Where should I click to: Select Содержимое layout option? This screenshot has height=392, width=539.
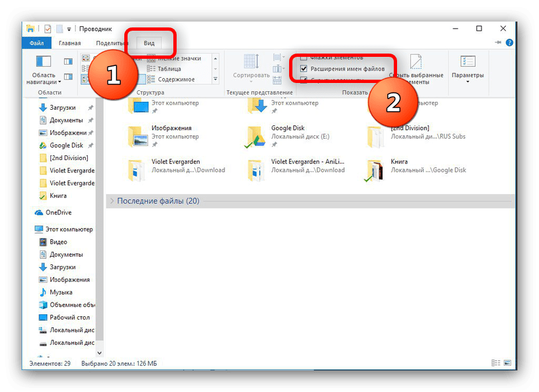[x=174, y=79]
